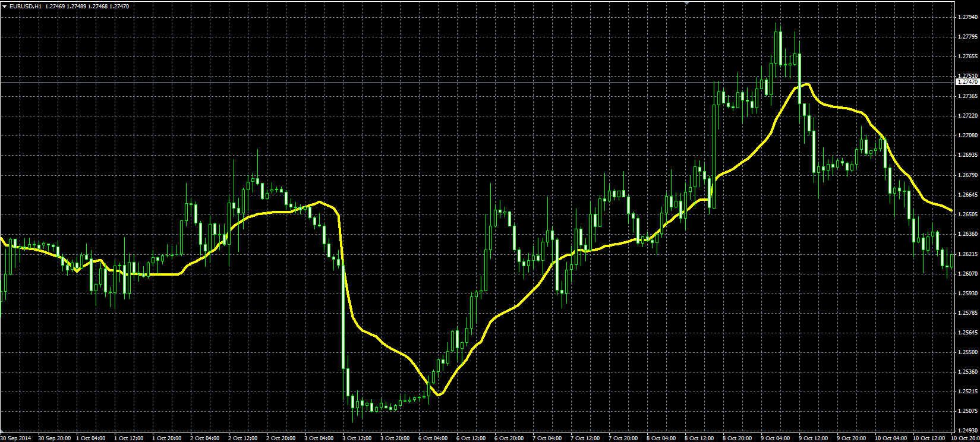Click the 30 Sep 20:00 time label
980x442 pixels.
pyautogui.click(x=55, y=438)
